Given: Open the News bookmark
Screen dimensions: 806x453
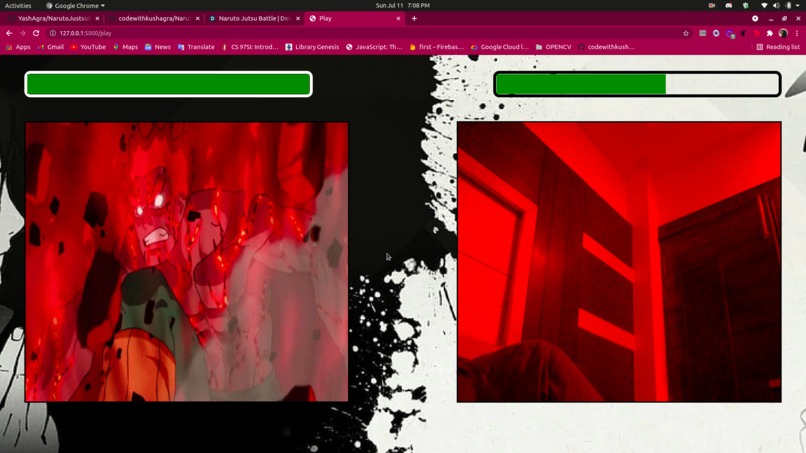Looking at the screenshot, I should click(157, 47).
